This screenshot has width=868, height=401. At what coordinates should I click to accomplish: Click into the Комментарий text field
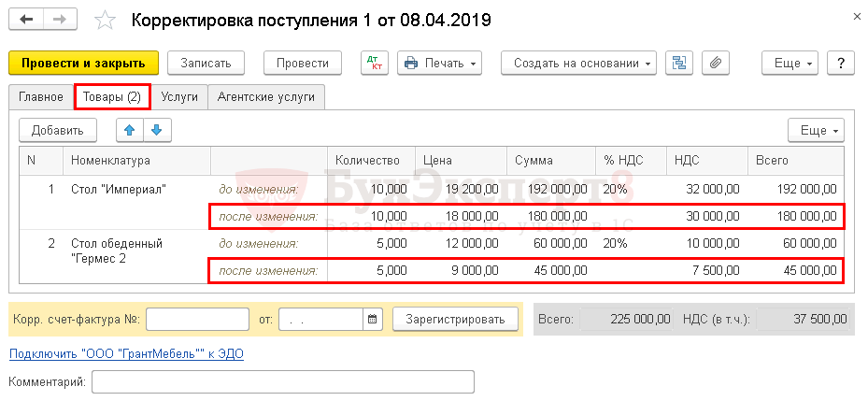coord(283,381)
